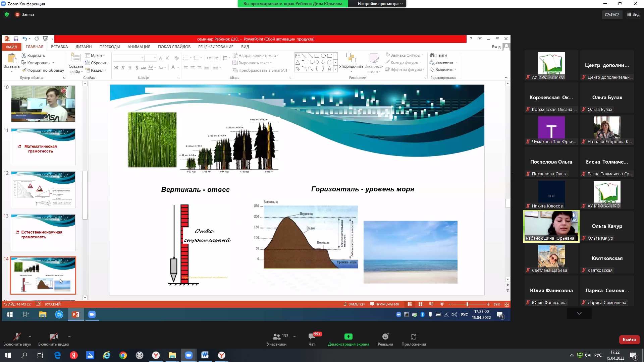Open Windows notification center icon
Screen dimensions: 644x362
633,355
